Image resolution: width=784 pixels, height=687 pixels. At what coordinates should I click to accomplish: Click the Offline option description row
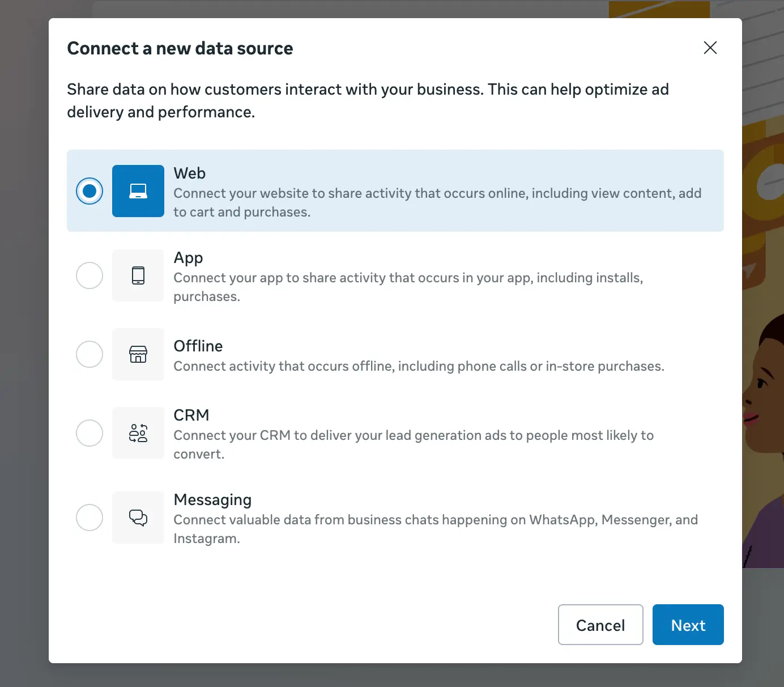[x=419, y=366]
